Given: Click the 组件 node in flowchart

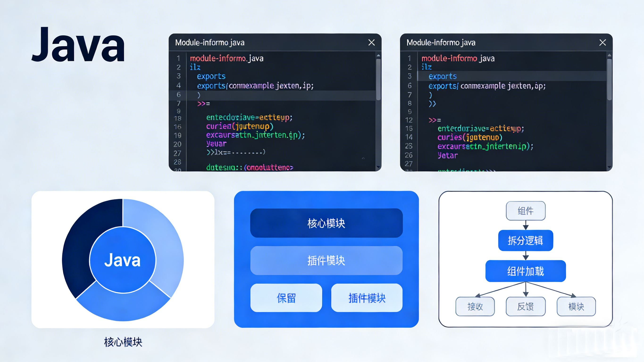Looking at the screenshot, I should (526, 211).
